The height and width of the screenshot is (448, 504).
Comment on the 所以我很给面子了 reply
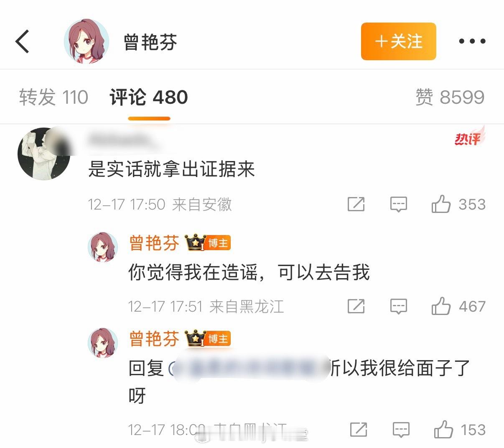pos(401,430)
